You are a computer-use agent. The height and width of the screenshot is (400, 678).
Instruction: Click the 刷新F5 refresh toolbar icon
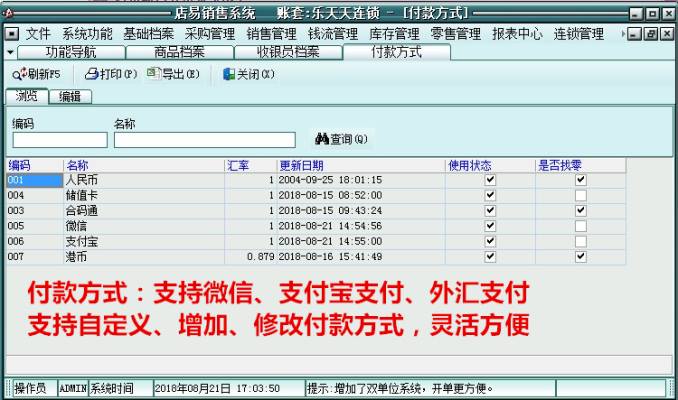(19, 74)
